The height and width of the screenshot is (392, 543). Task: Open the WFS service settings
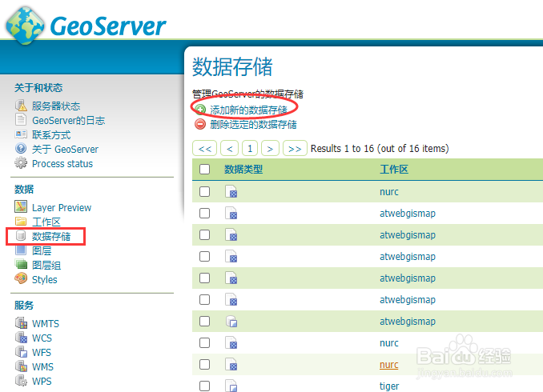point(42,353)
